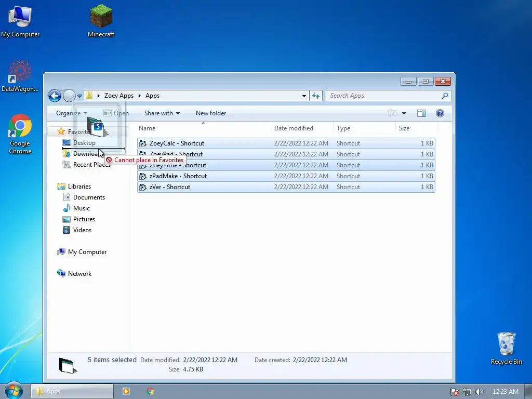Select zPadMake - Shortcut file
Screen dimensions: 532x399
click(x=286, y=176)
